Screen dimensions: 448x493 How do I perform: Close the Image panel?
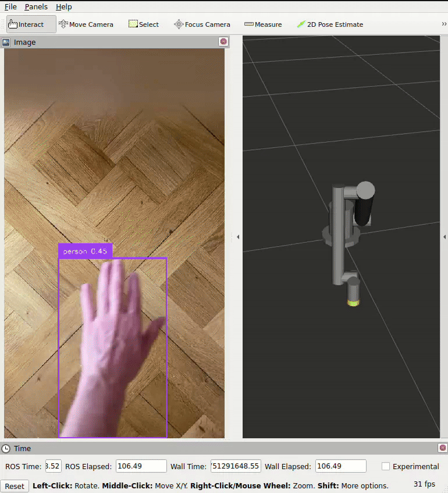(x=223, y=41)
